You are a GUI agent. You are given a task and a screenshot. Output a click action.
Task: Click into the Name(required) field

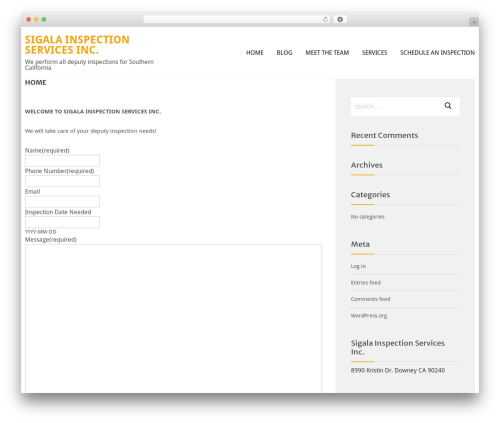(x=62, y=161)
